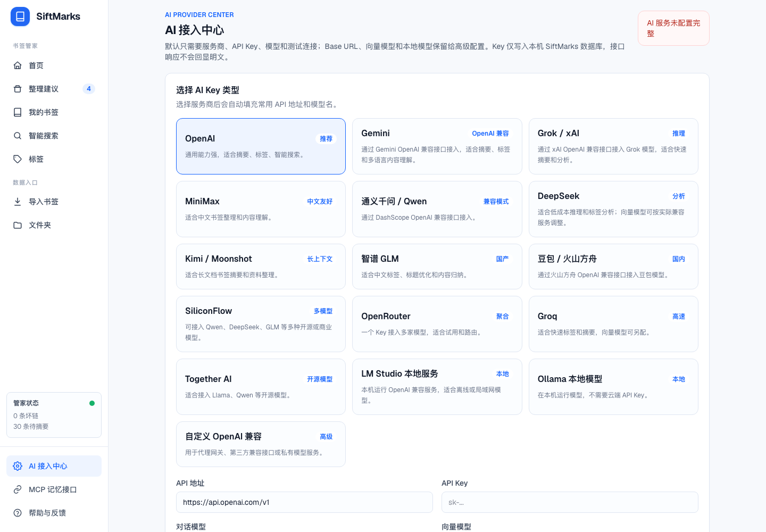Focus the API Key input field
This screenshot has width=766, height=532.
pyautogui.click(x=570, y=502)
